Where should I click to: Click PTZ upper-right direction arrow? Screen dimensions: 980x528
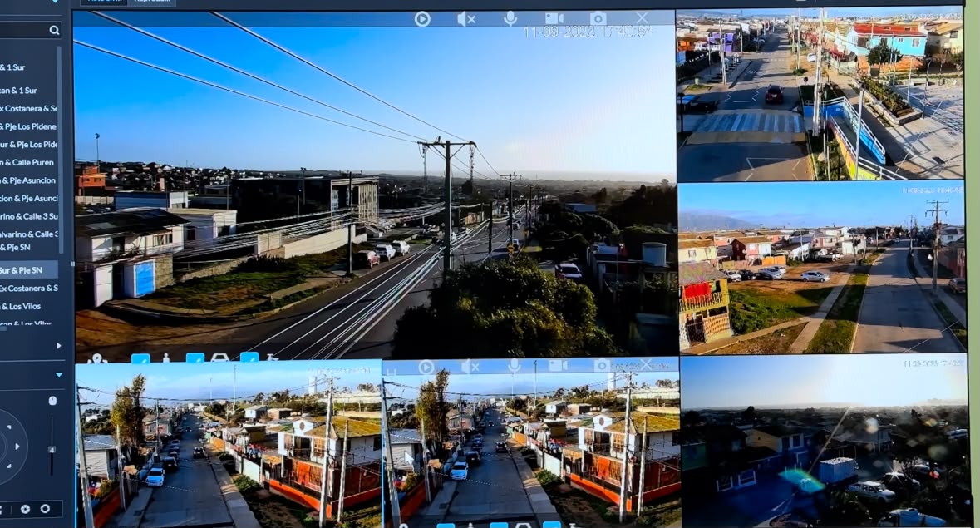(7, 428)
